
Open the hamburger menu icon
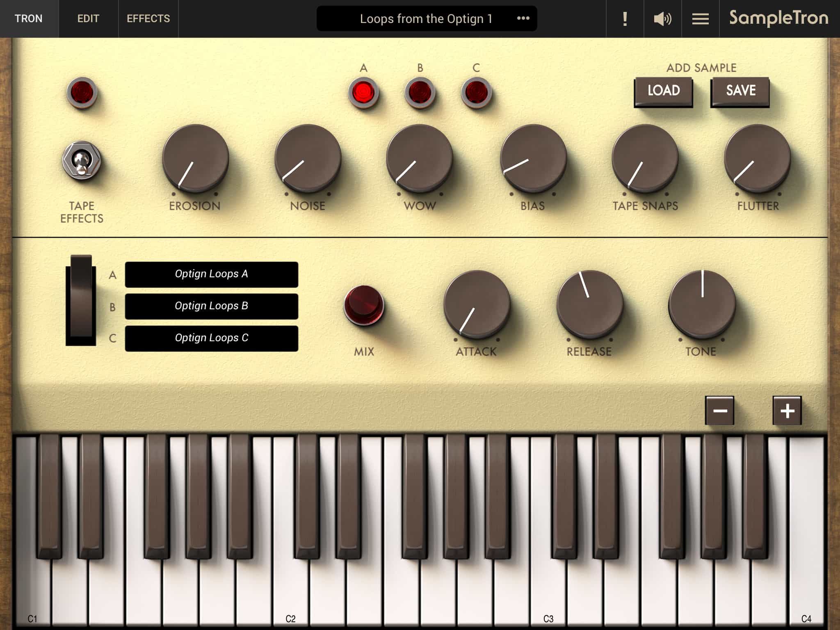700,18
